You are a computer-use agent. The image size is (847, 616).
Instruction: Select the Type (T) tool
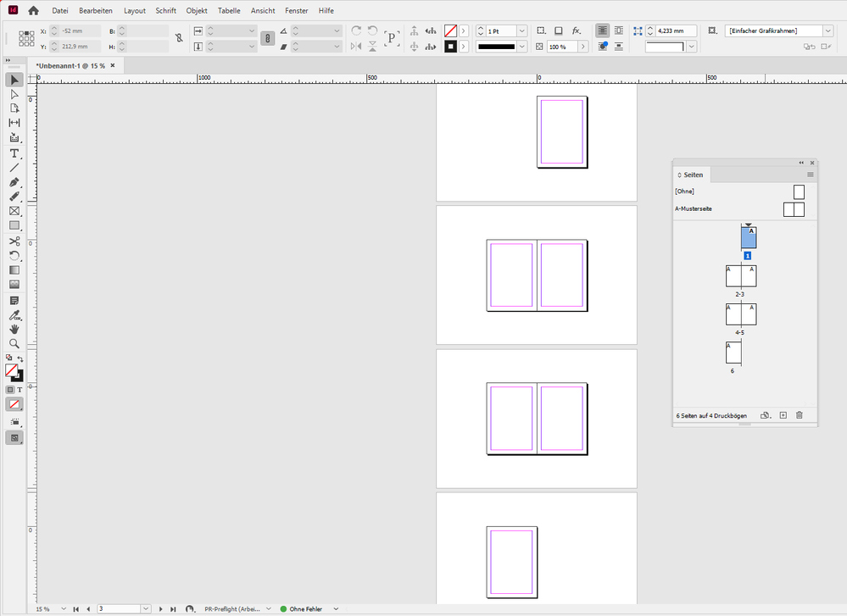[x=14, y=153]
